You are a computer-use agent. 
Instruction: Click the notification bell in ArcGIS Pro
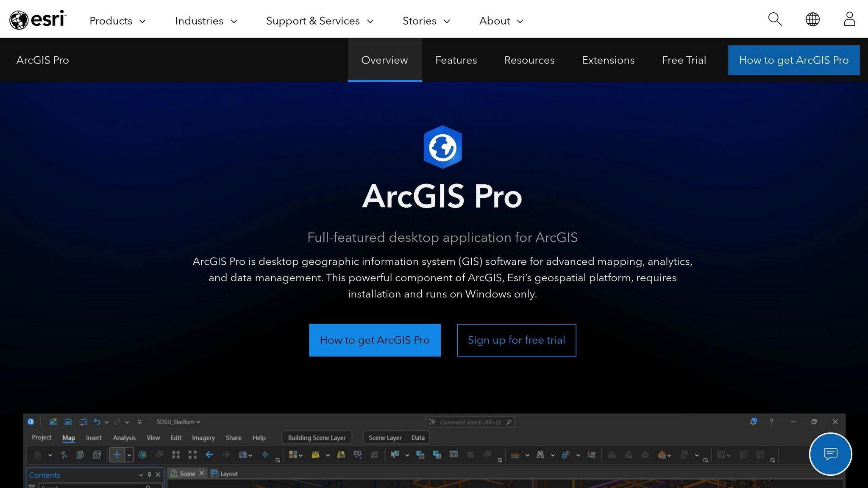754,421
